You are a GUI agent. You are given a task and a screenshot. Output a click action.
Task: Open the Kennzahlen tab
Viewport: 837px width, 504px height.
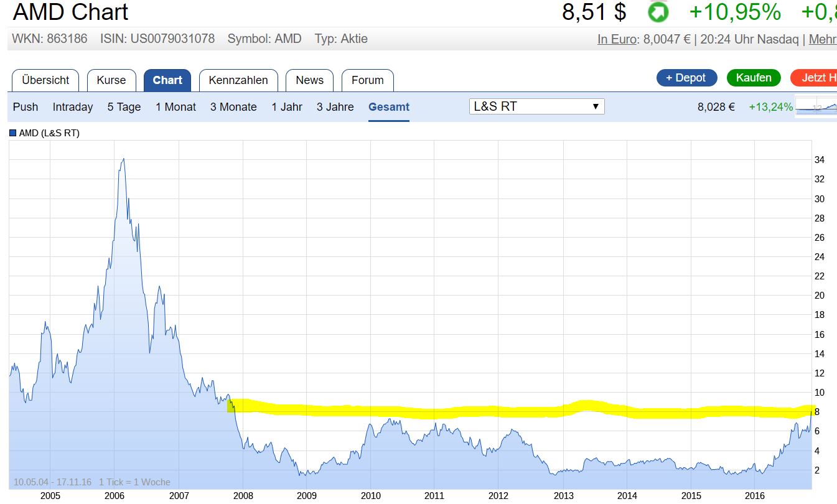pos(238,80)
